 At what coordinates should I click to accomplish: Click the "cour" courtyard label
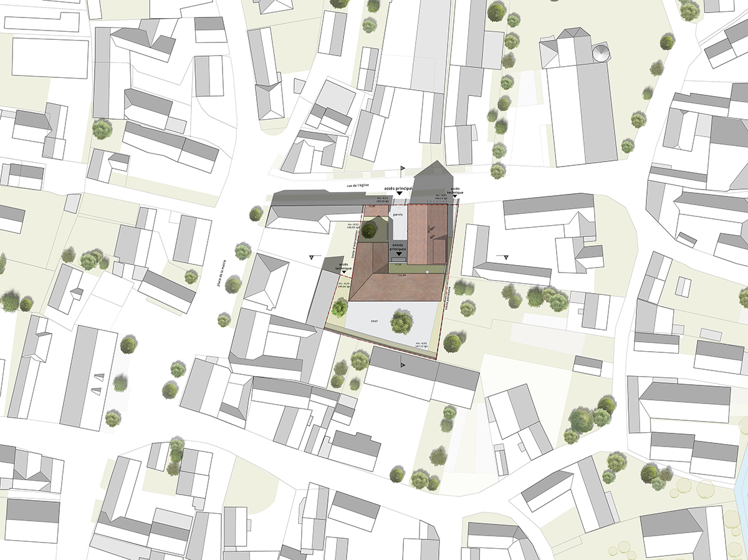(x=374, y=321)
